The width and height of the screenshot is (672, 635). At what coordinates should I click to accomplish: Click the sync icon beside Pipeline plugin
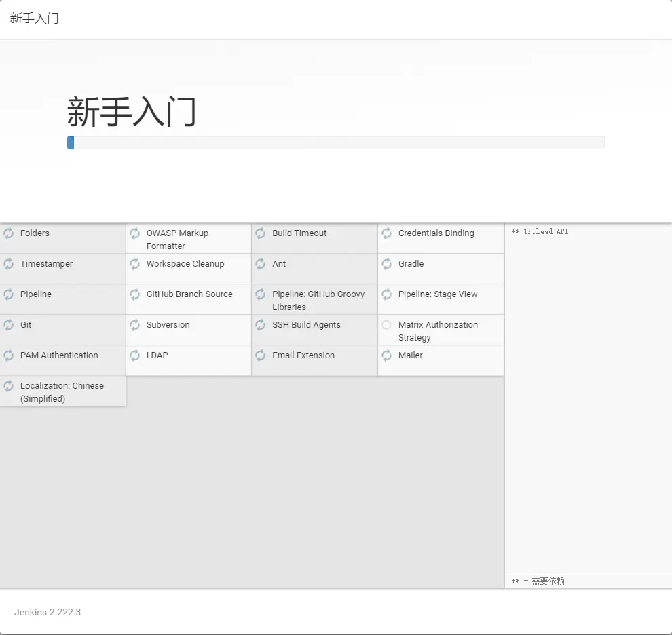tap(9, 294)
